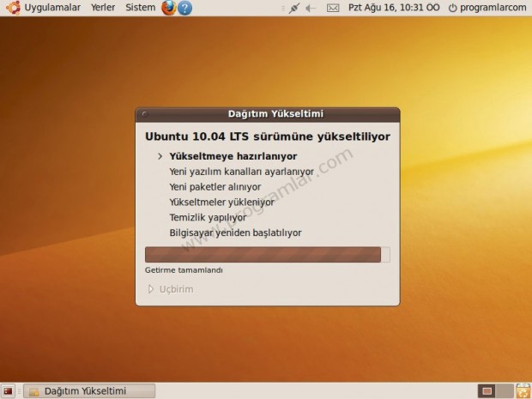
Task: Click the volume speaker icon
Action: tap(310, 8)
